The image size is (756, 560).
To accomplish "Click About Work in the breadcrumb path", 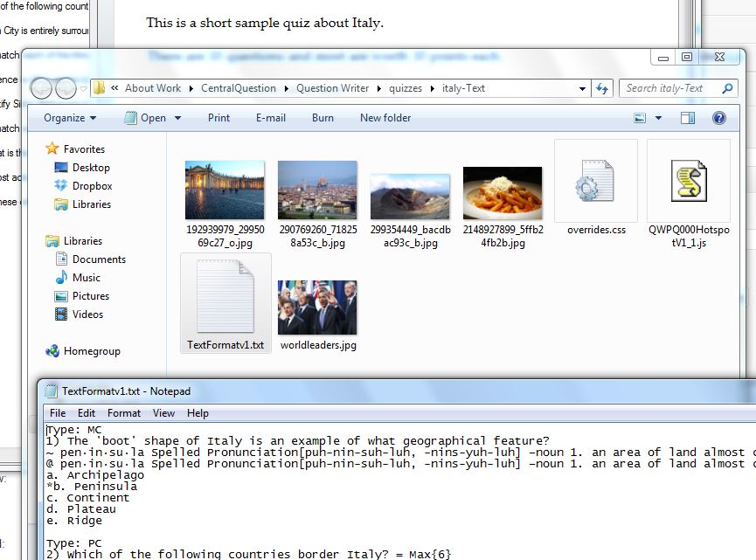I will (153, 88).
